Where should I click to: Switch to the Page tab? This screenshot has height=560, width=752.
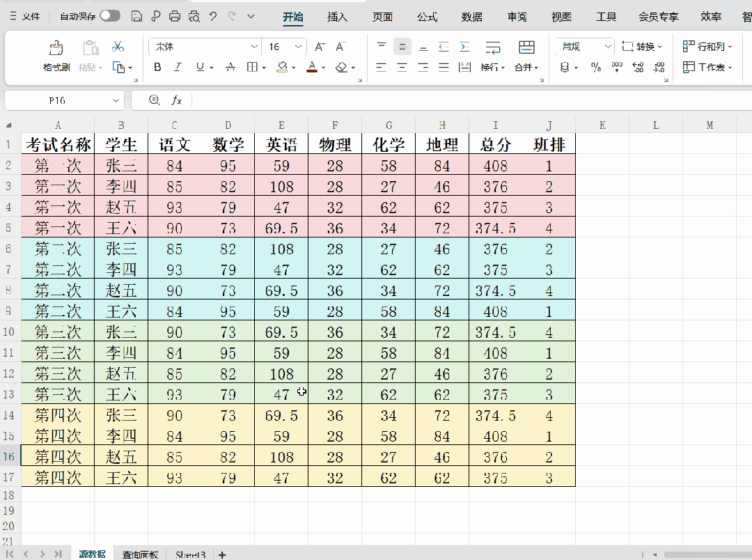click(382, 17)
